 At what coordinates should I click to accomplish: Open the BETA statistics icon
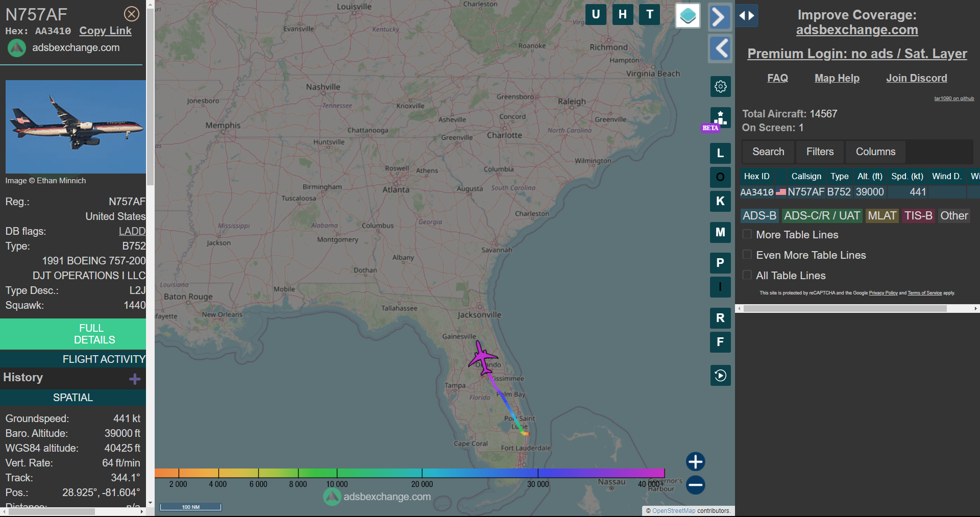720,118
